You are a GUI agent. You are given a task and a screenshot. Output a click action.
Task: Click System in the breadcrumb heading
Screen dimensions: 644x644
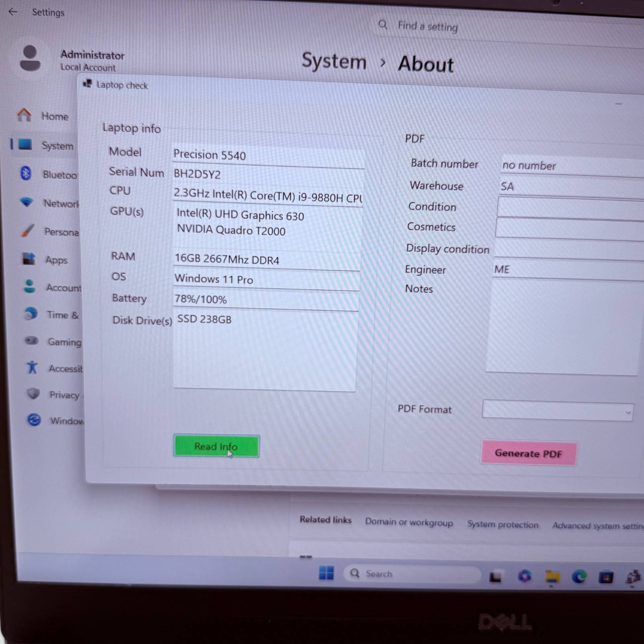tap(334, 61)
